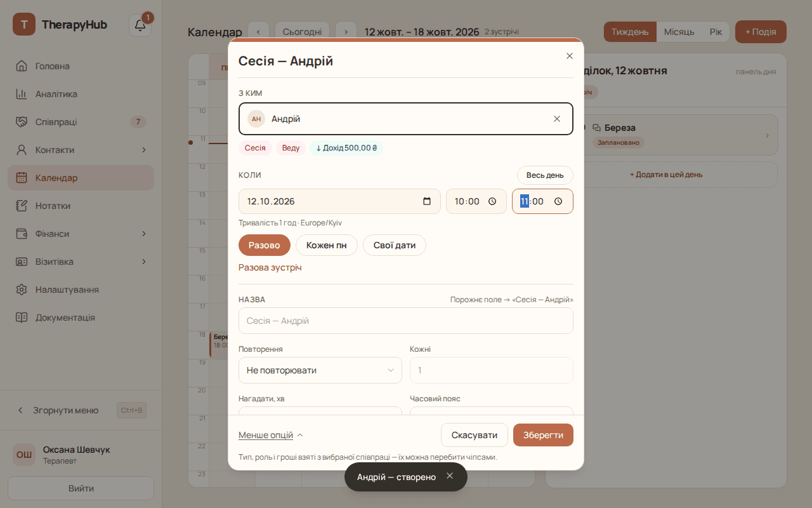Go to next week arrow
This screenshot has height=508, width=812.
[x=346, y=32]
